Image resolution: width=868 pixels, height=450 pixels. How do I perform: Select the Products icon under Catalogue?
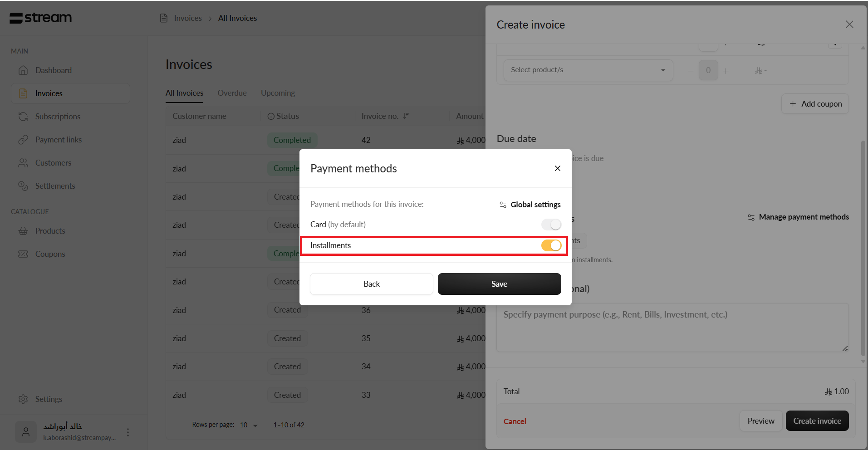(23, 231)
